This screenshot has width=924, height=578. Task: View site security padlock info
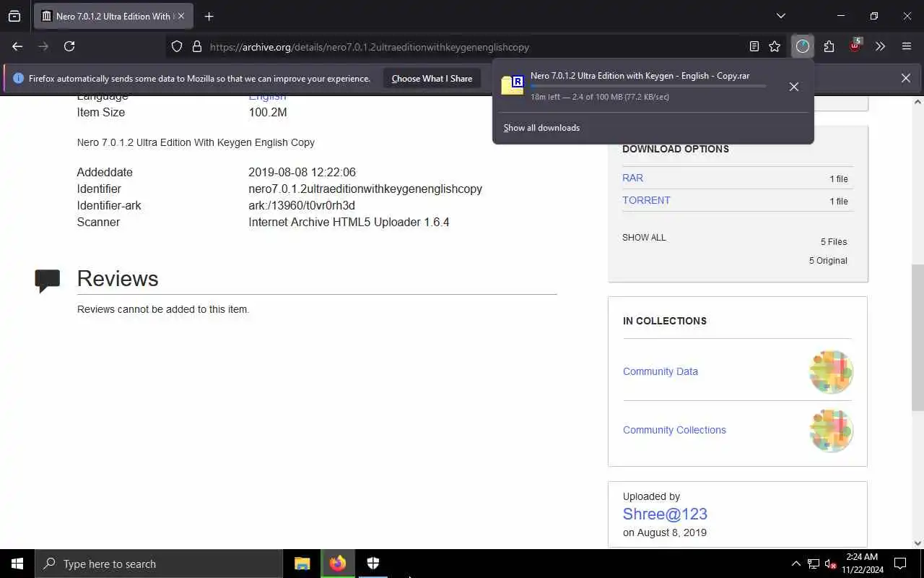196,46
